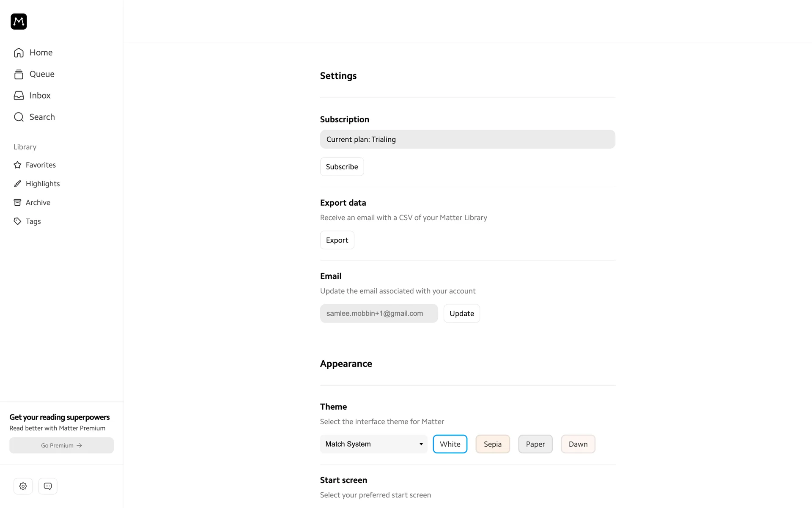This screenshot has width=812, height=508.
Task: Choose the Paper theme option
Action: click(535, 444)
